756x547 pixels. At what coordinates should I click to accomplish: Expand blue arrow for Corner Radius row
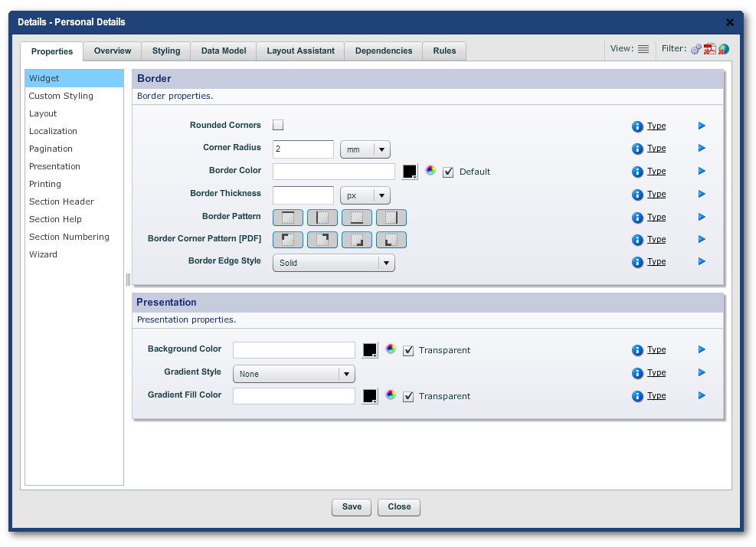[x=702, y=148]
